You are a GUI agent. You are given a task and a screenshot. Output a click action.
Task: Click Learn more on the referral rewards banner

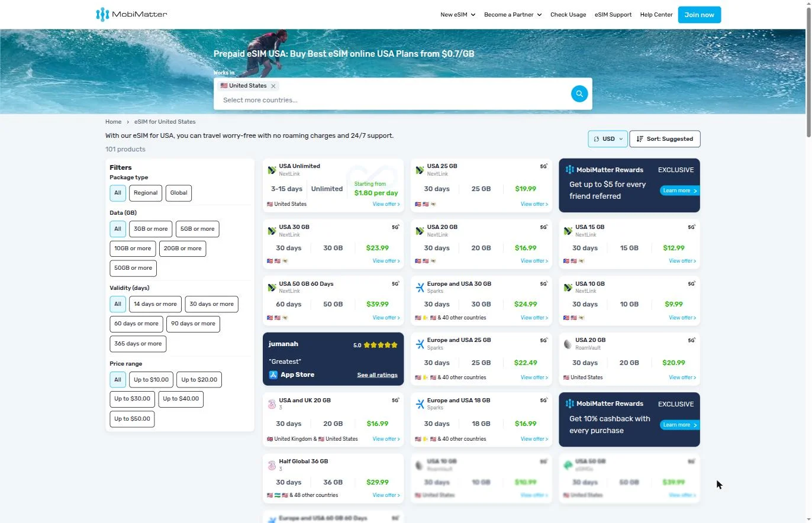pos(679,191)
